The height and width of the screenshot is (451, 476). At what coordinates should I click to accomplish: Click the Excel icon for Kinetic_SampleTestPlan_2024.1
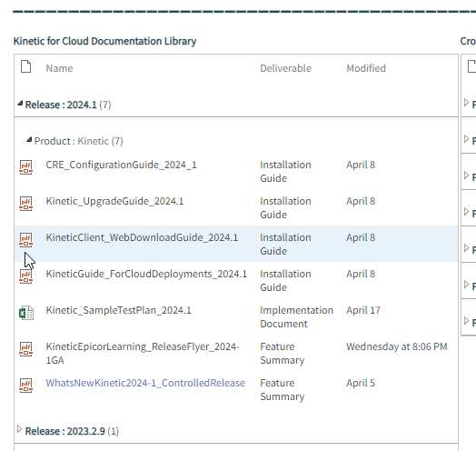click(26, 313)
